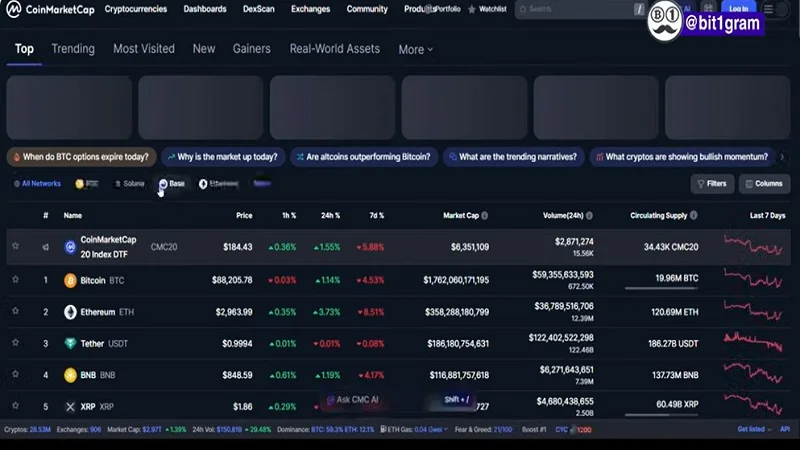800x450 pixels.
Task: Click the BNB coin icon
Action: tap(71, 375)
